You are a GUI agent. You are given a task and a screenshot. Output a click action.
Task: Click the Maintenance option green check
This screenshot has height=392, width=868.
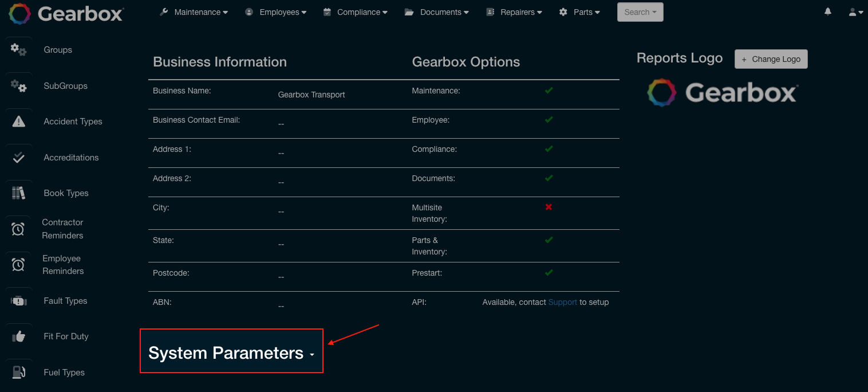click(x=549, y=91)
